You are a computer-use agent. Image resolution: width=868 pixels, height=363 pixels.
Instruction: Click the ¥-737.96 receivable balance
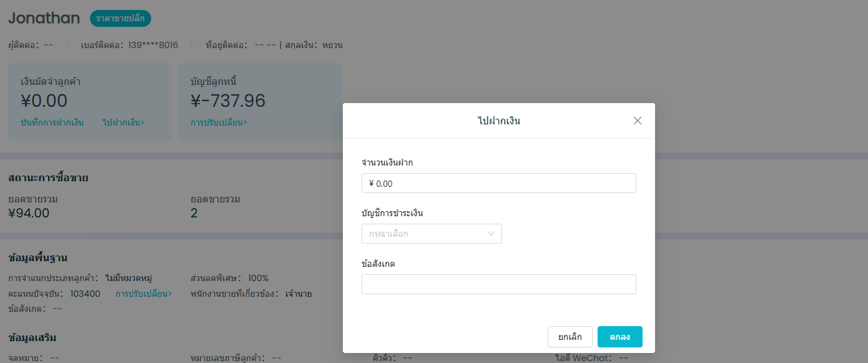point(228,101)
